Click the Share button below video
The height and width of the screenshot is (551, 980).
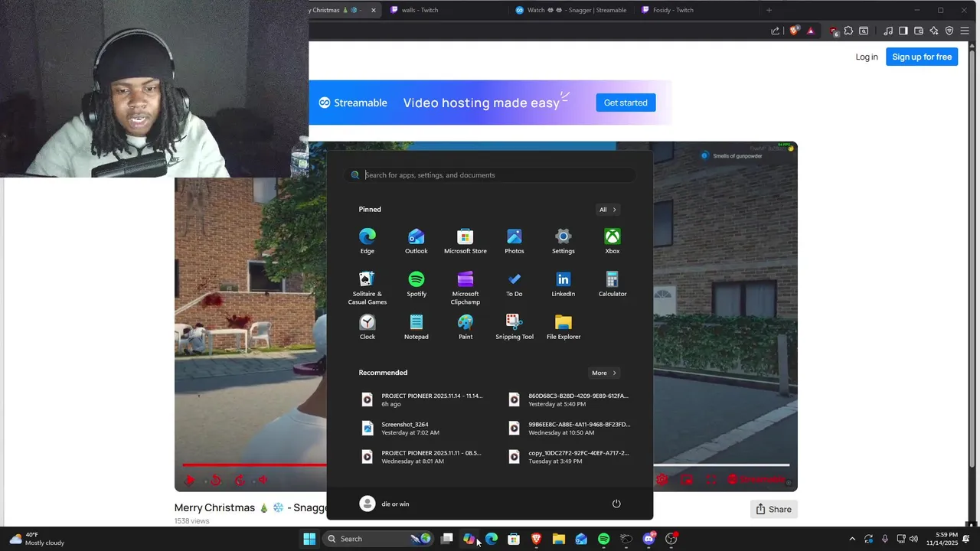[773, 509]
